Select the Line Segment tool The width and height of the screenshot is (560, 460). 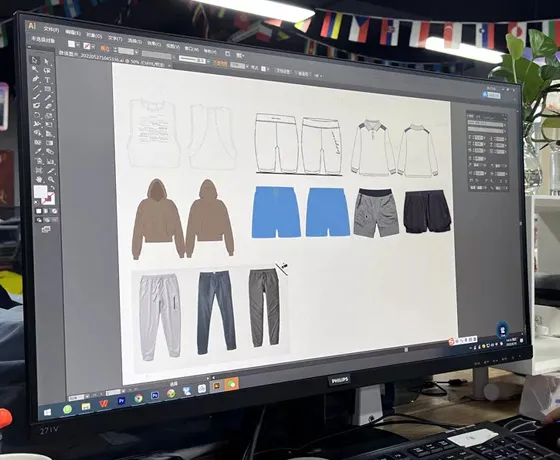[36, 88]
